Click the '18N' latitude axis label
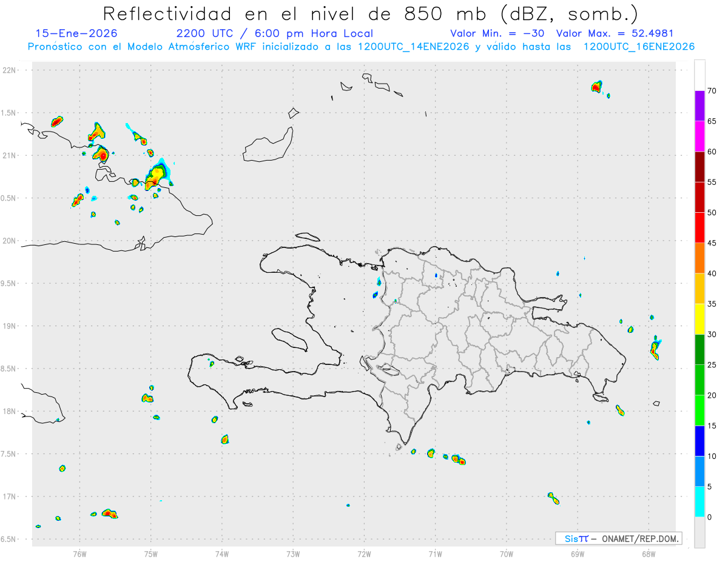Viewport: 728px width, 562px height. coord(10,411)
